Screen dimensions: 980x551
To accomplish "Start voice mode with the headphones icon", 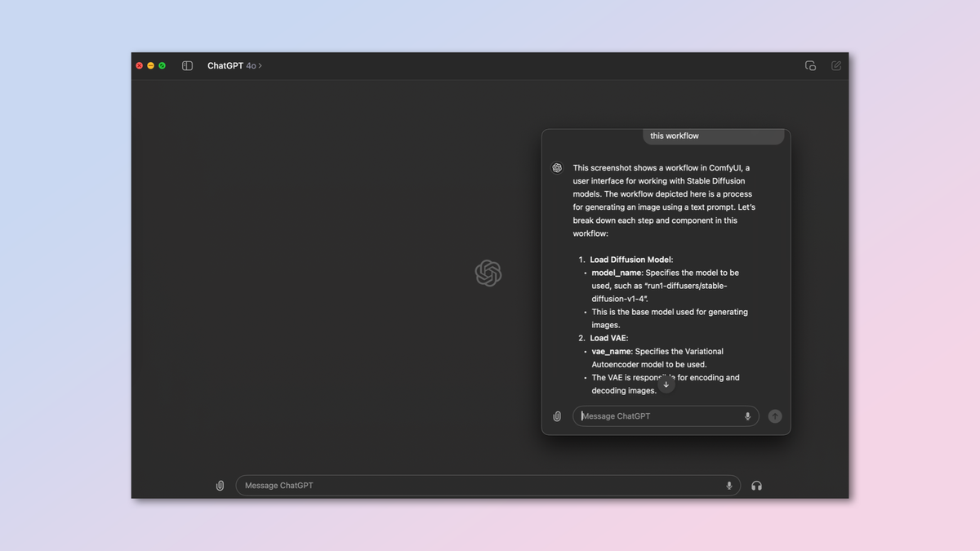I will click(756, 485).
